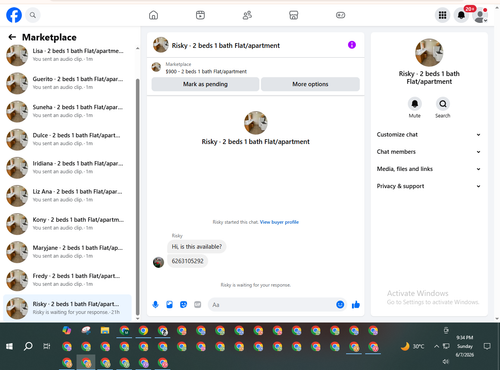Click the More options button

(310, 84)
